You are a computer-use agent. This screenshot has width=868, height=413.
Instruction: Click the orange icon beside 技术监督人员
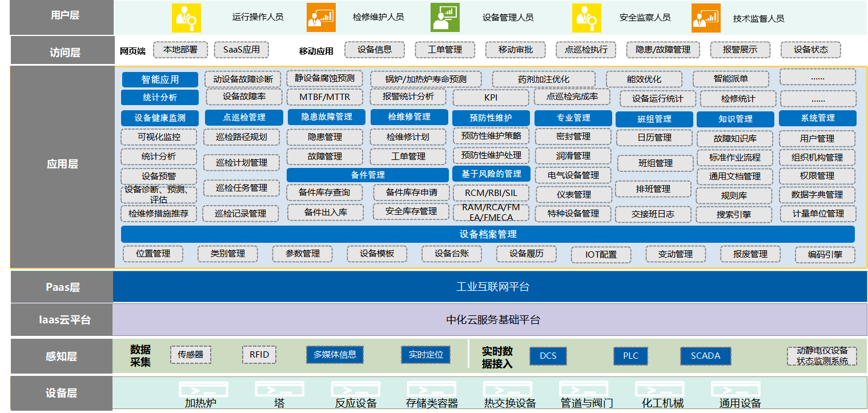coord(706,18)
